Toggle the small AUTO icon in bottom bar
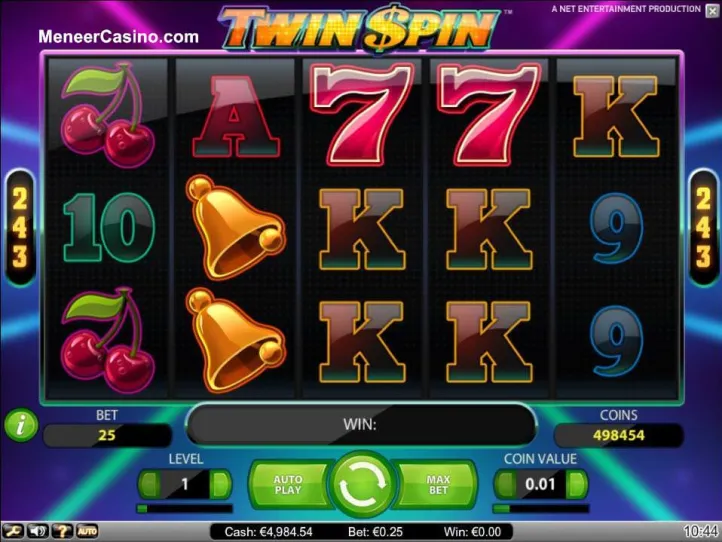Image resolution: width=722 pixels, height=542 pixels. coord(87,531)
